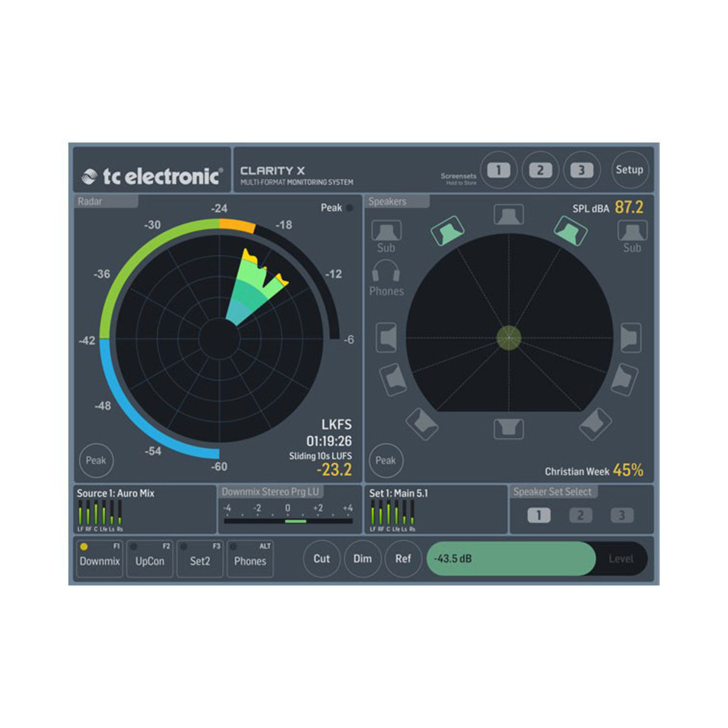728x728 pixels.
Task: Open the Speakers tab label
Action: 397,201
